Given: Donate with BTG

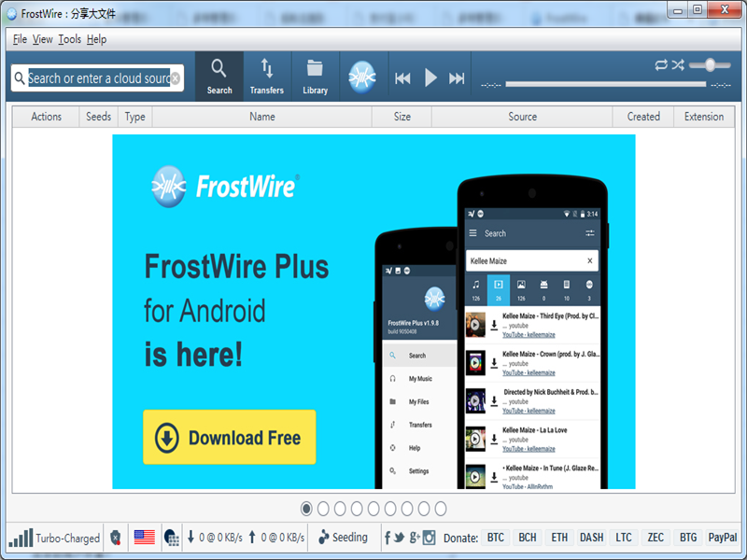Looking at the screenshot, I should [x=688, y=538].
